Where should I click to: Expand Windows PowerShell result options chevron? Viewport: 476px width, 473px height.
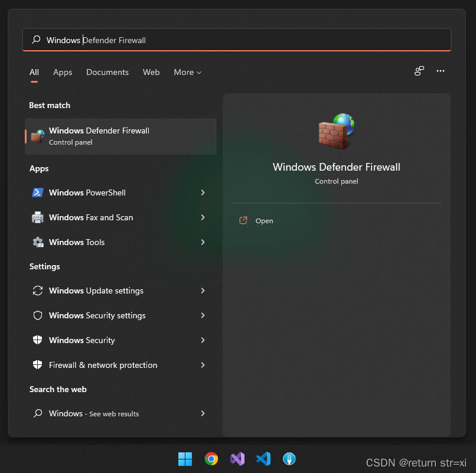coord(203,193)
